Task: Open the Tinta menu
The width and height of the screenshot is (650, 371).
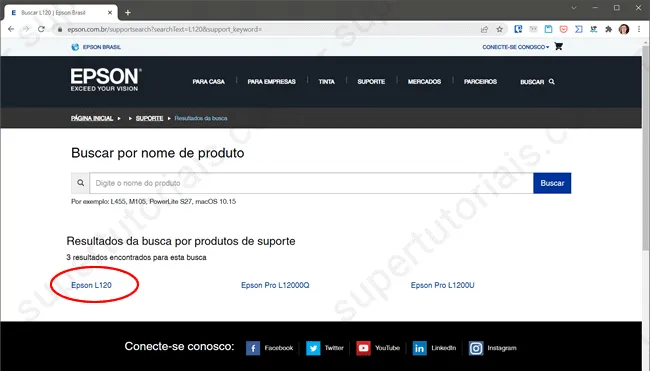Action: 326,82
